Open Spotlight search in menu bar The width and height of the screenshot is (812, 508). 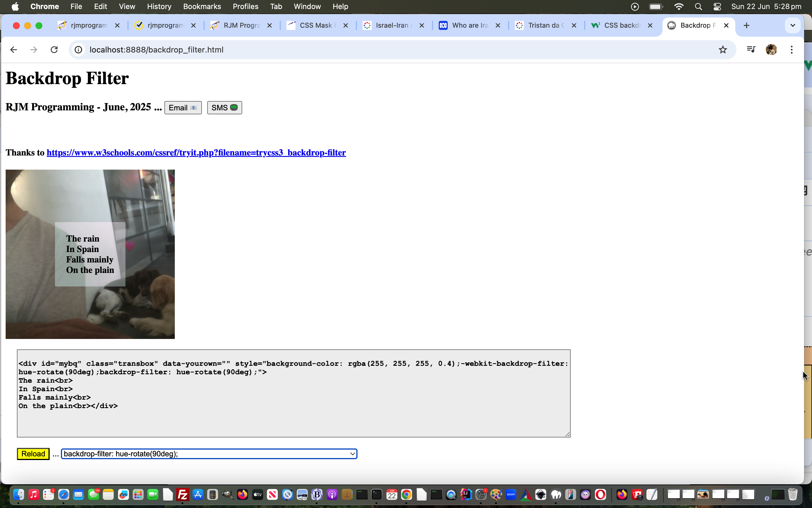pos(698,7)
